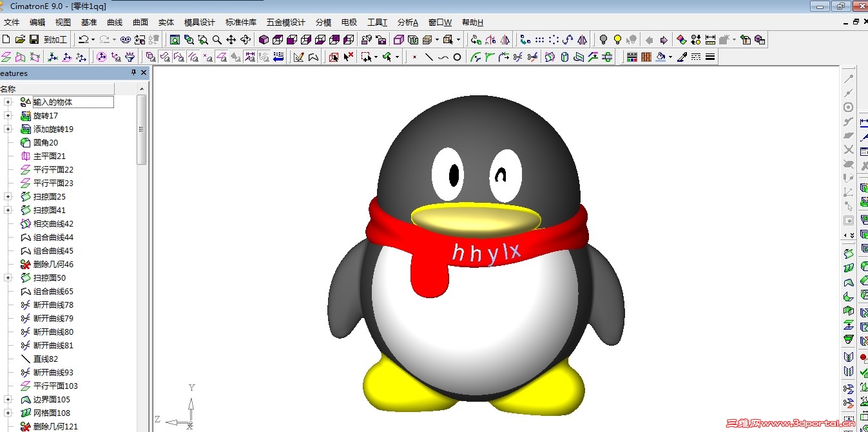Click the brick texture icon
This screenshot has width=868, height=432.
[646, 57]
